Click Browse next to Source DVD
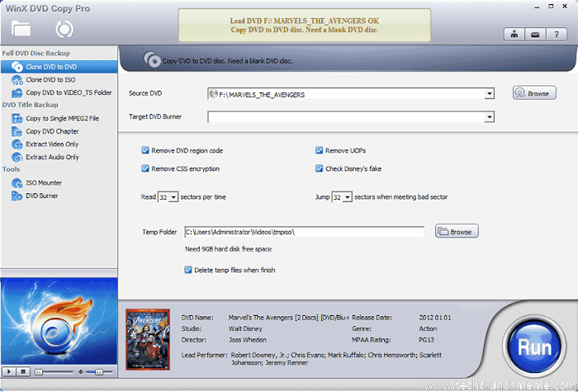This screenshot has width=578, height=392. 534,93
